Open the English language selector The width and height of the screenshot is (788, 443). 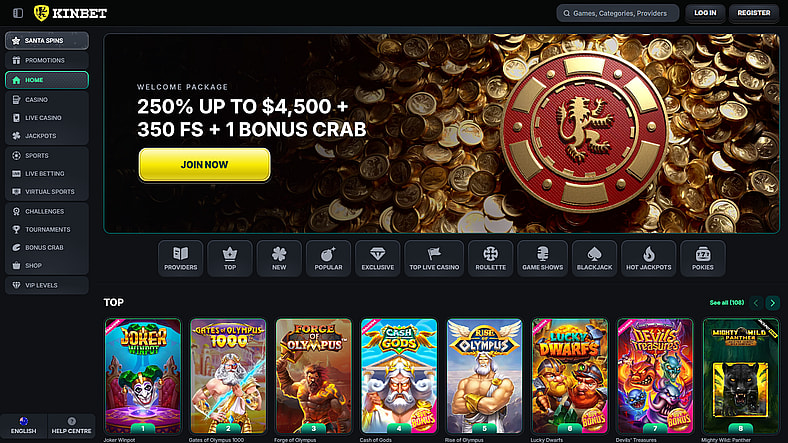tap(24, 425)
